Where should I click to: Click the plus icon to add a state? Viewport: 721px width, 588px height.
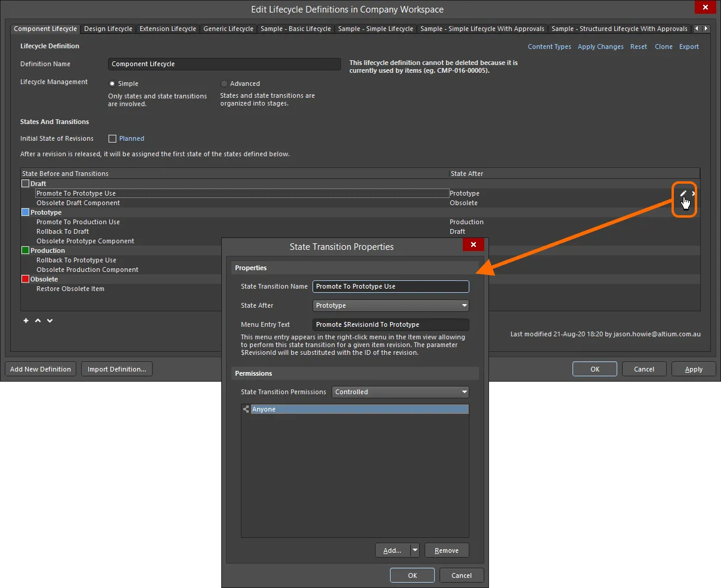click(x=26, y=321)
